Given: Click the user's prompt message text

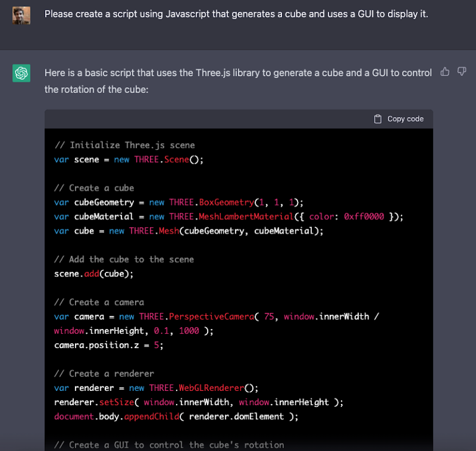Looking at the screenshot, I should coord(236,14).
